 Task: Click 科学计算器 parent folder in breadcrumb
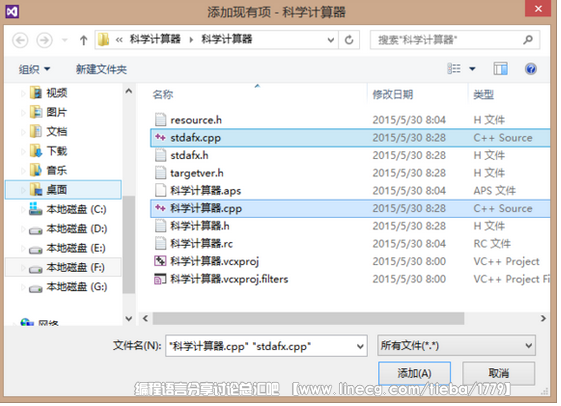click(x=155, y=39)
